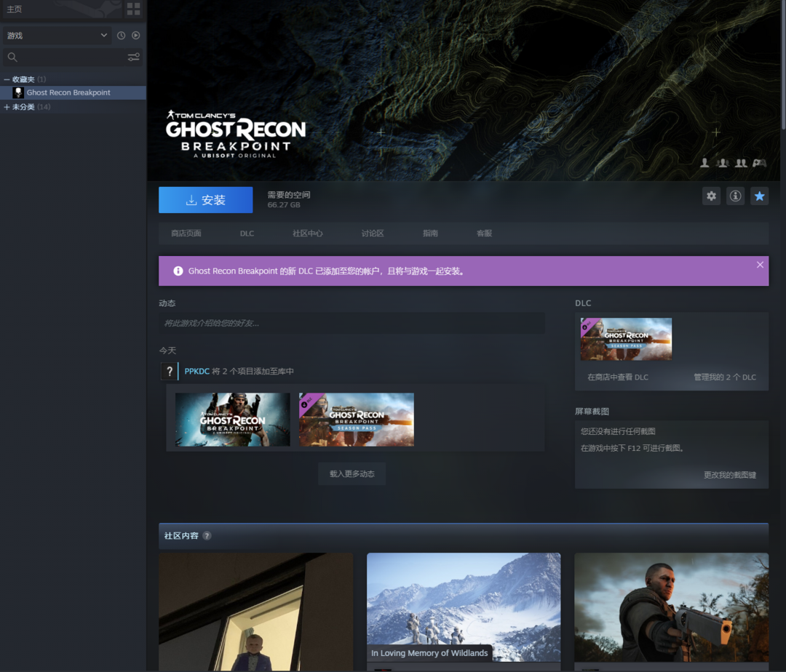The width and height of the screenshot is (786, 672).
Task: Open the PPKDC user link
Action: (x=196, y=371)
